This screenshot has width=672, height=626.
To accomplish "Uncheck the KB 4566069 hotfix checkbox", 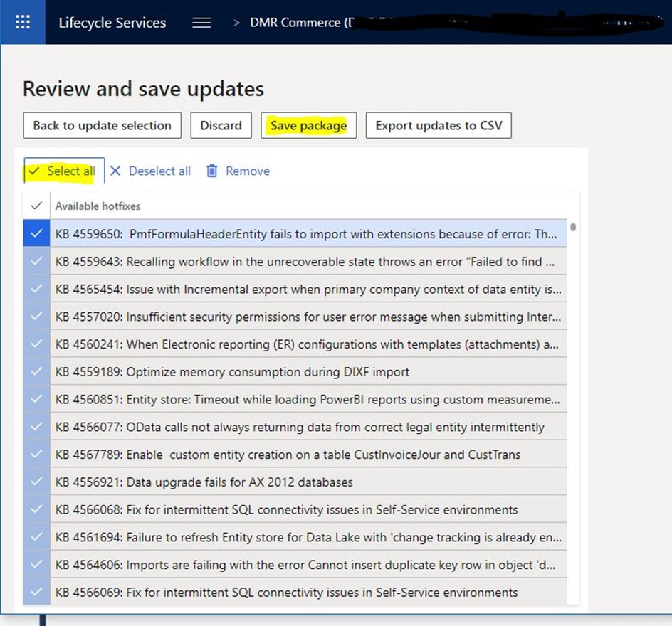I will (x=36, y=592).
